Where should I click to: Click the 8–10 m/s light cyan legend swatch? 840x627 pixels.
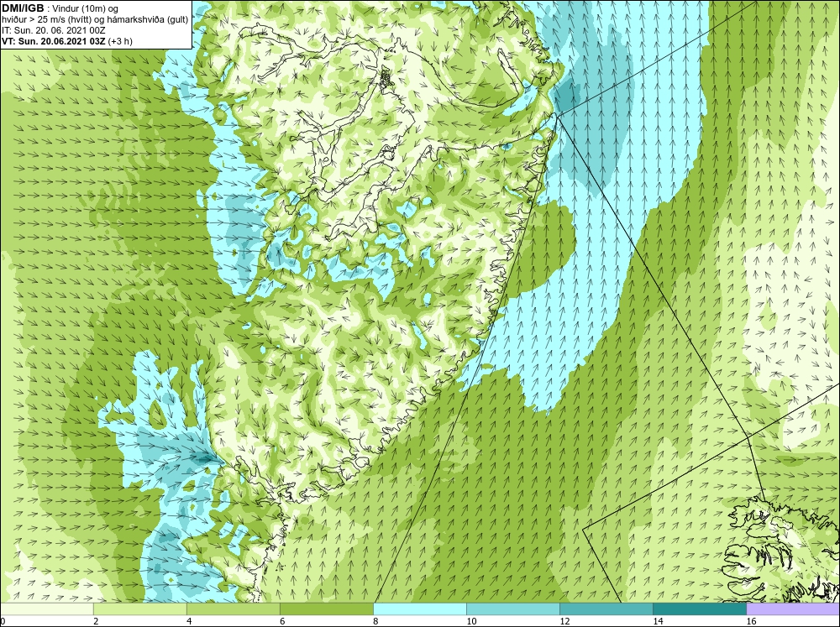(x=419, y=609)
